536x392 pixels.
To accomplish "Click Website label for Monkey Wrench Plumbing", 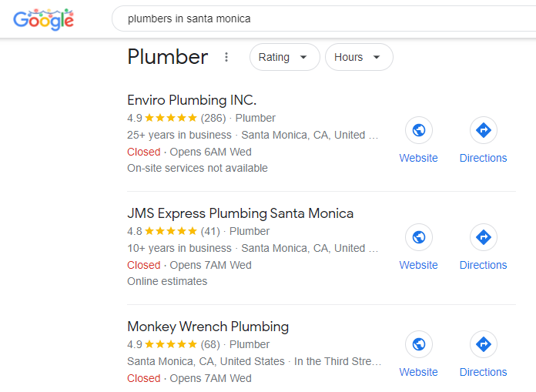I will coord(418,372).
